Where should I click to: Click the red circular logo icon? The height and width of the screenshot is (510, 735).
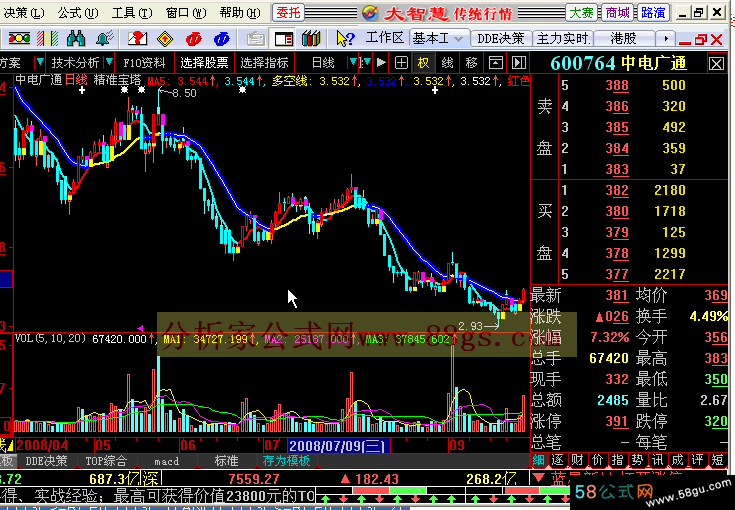point(193,38)
